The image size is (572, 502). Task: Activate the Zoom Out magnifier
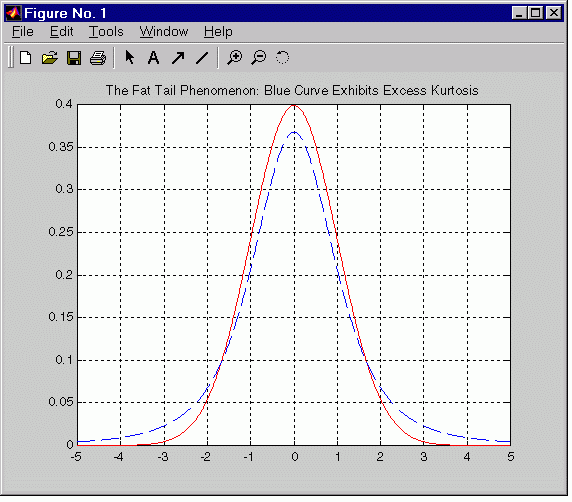coord(259,58)
